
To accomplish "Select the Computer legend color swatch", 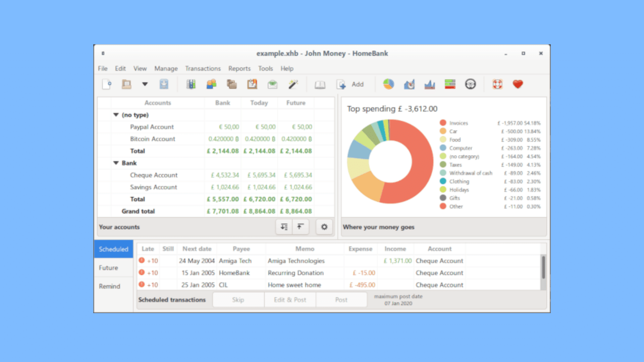I will point(443,148).
